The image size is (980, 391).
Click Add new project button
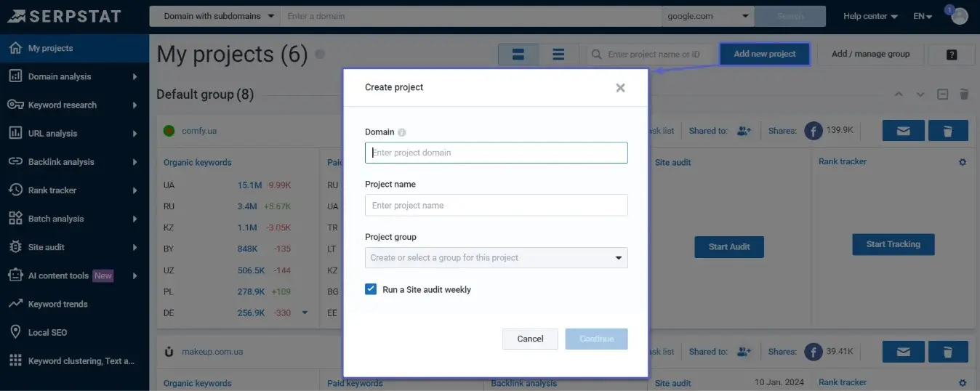(765, 54)
